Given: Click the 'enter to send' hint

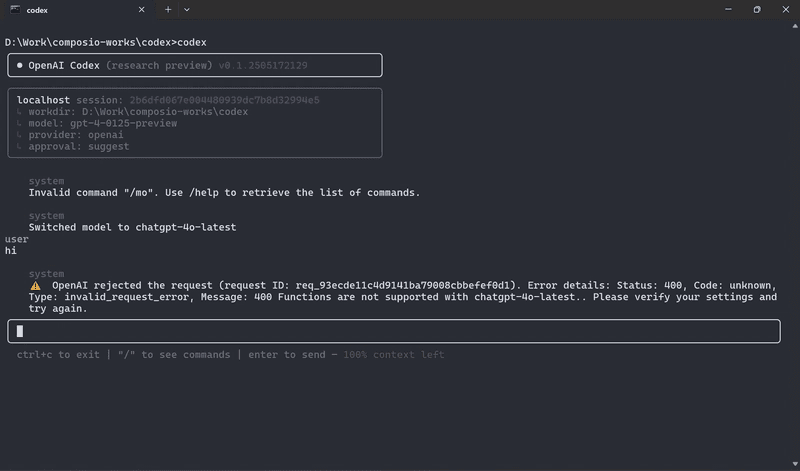Looking at the screenshot, I should (287, 355).
